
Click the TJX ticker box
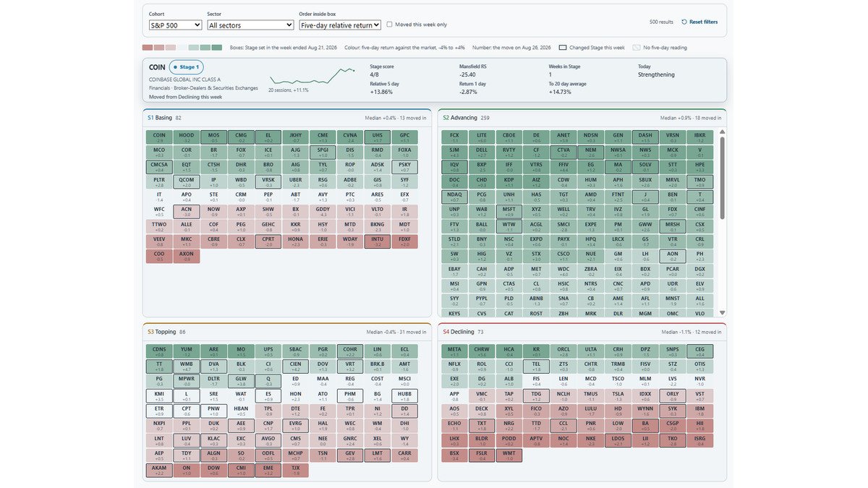(296, 471)
